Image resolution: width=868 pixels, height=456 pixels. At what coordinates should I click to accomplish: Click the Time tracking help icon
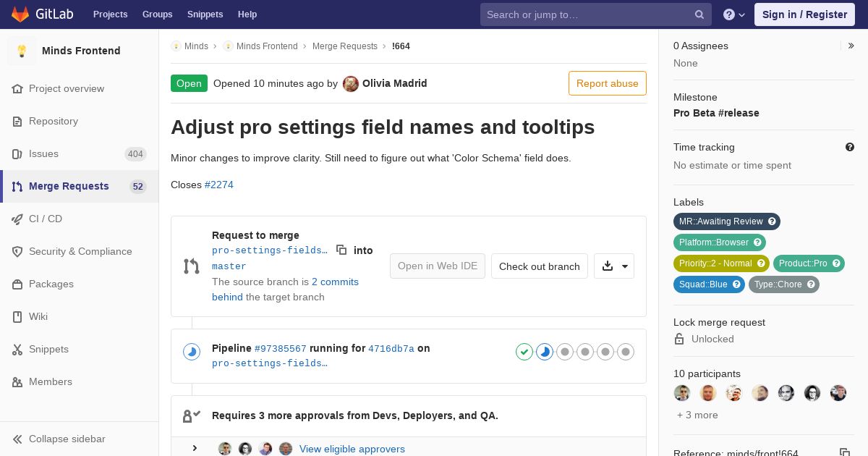850,147
